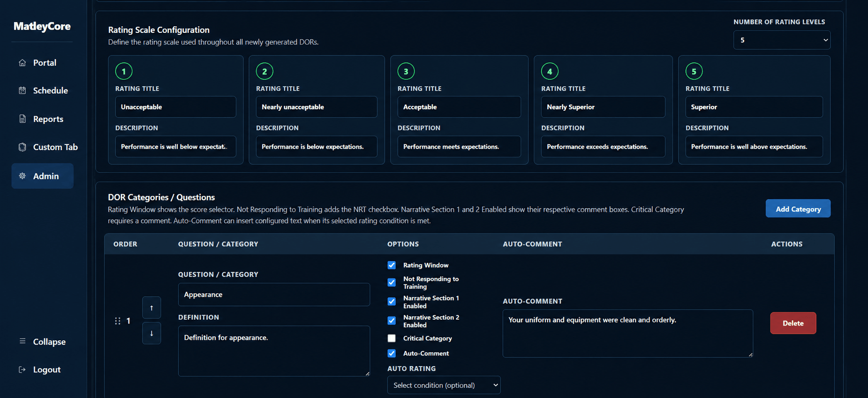Image resolution: width=868 pixels, height=398 pixels.
Task: Select the Admin menu item
Action: point(42,176)
